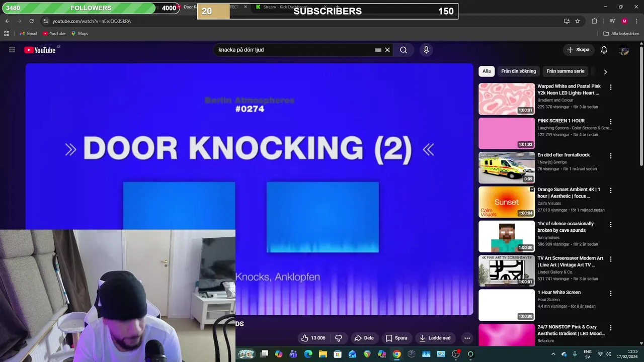This screenshot has height=362, width=644.
Task: Open options for En död efter frontalkrock
Action: [x=611, y=156]
